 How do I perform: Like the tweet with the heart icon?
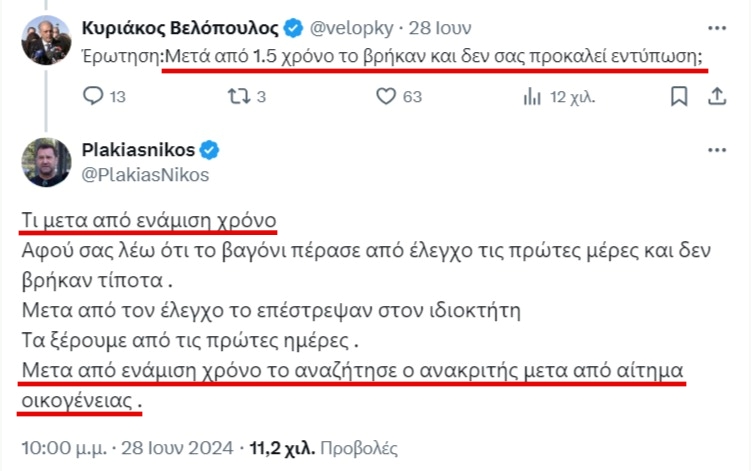coord(386,96)
